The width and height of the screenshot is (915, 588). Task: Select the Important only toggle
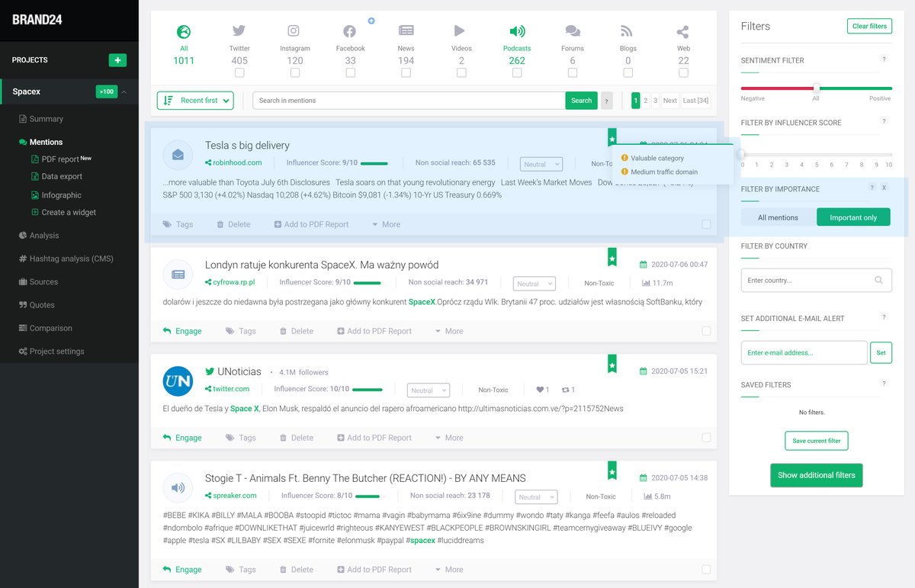[853, 217]
